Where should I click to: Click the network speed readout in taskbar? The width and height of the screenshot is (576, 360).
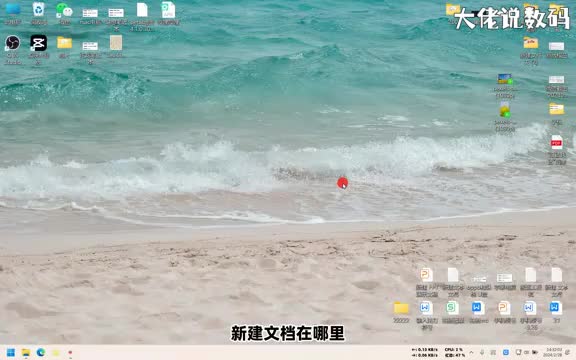pos(425,353)
